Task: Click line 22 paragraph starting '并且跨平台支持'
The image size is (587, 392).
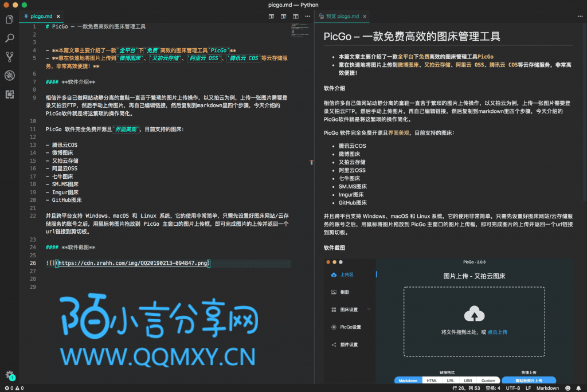Action: pyautogui.click(x=167, y=224)
